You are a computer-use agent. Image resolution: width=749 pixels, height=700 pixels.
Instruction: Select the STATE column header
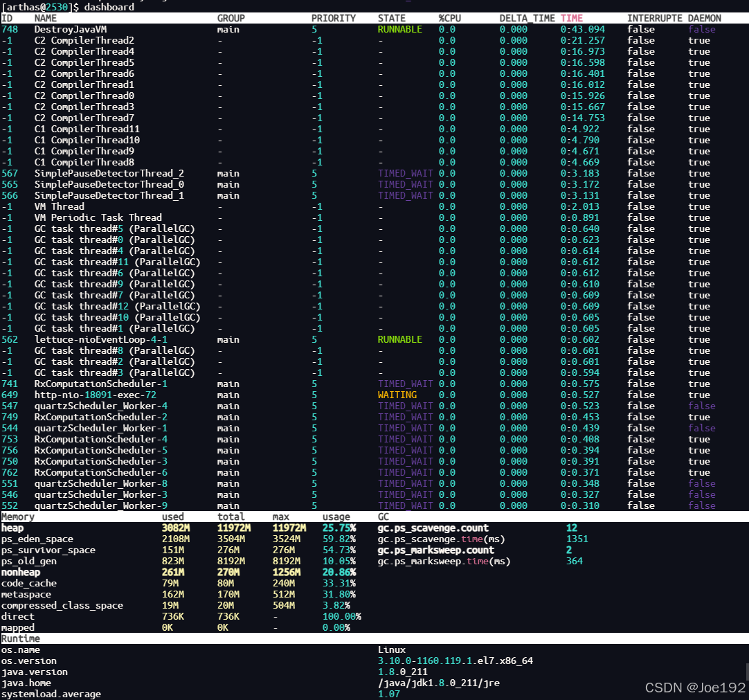[391, 18]
